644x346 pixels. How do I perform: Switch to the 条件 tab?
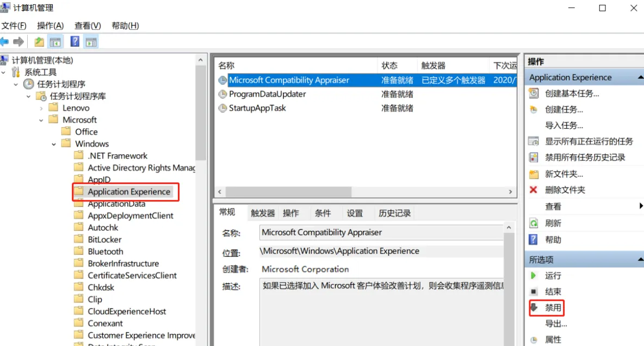pos(323,213)
